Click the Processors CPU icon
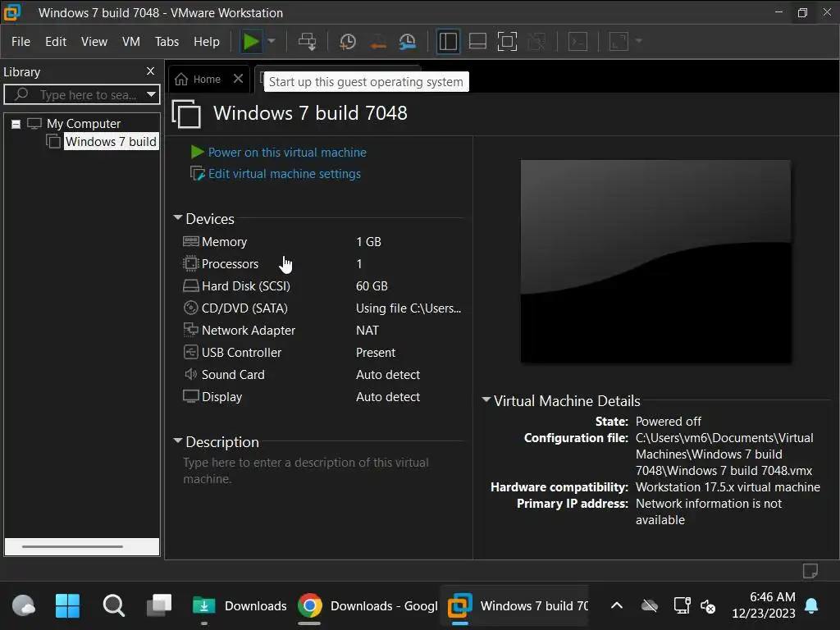The width and height of the screenshot is (840, 630). tap(190, 263)
